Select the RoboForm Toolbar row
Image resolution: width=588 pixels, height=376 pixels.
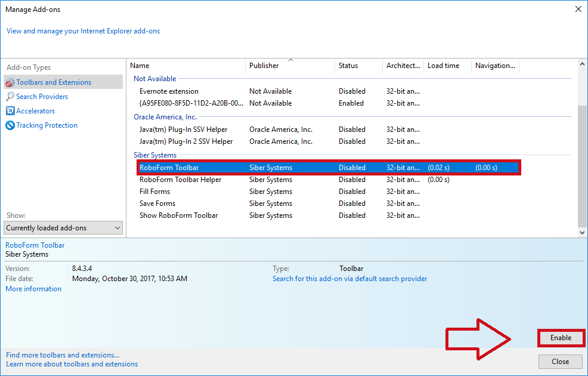329,168
